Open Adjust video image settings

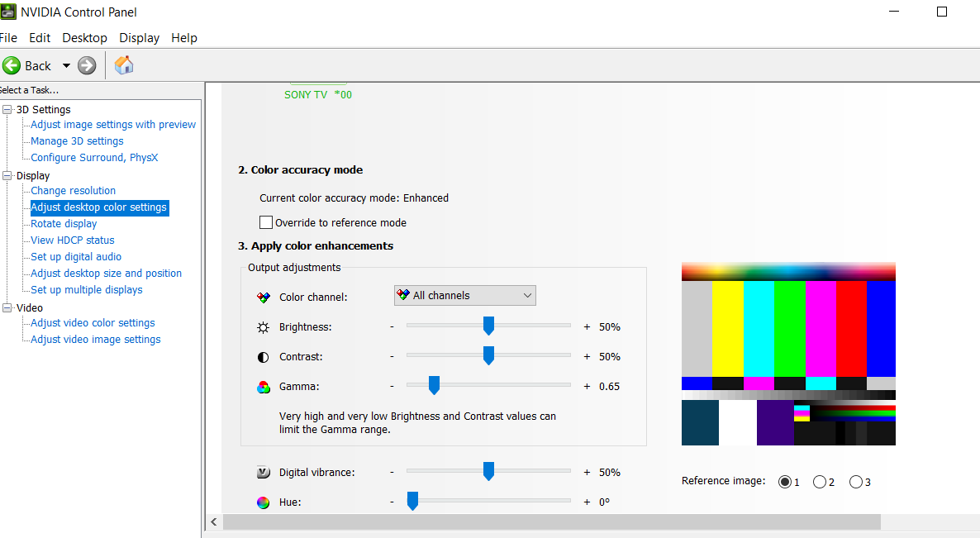pos(96,340)
